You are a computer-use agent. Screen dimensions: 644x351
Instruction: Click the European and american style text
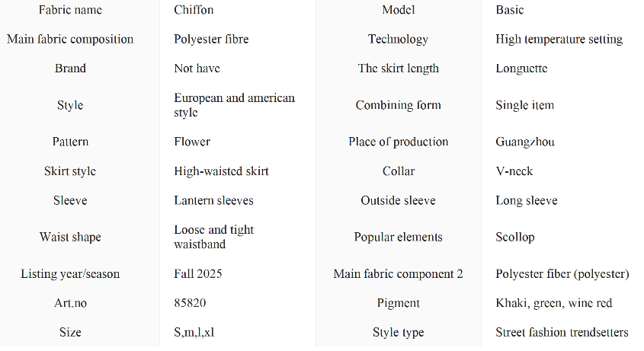(x=234, y=105)
